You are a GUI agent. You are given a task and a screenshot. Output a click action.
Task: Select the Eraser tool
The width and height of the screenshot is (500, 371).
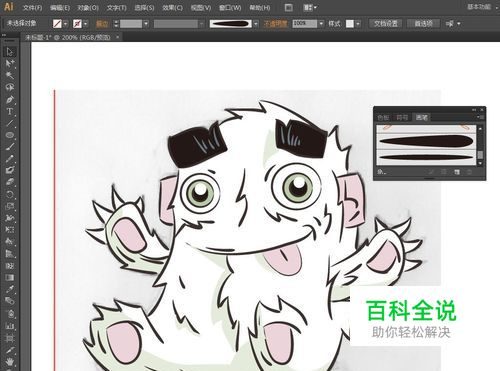tap(10, 182)
